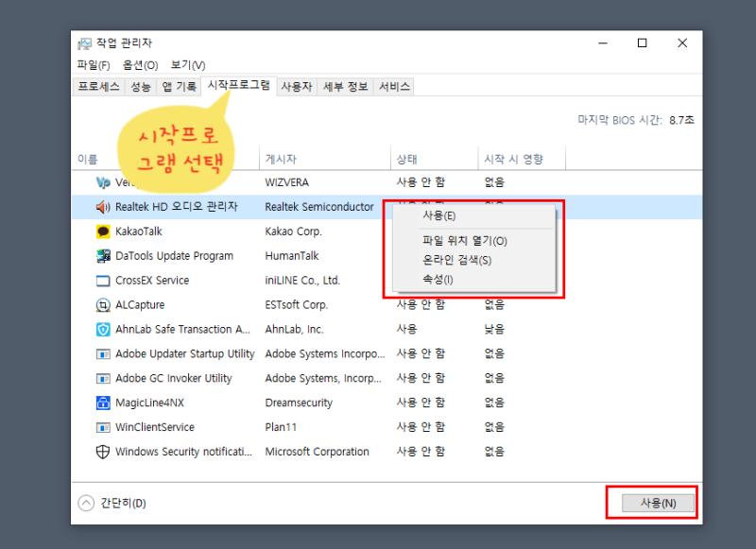Click the 마지막 BIOS 시간 8.7초 text
The height and width of the screenshot is (549, 756).
click(636, 120)
